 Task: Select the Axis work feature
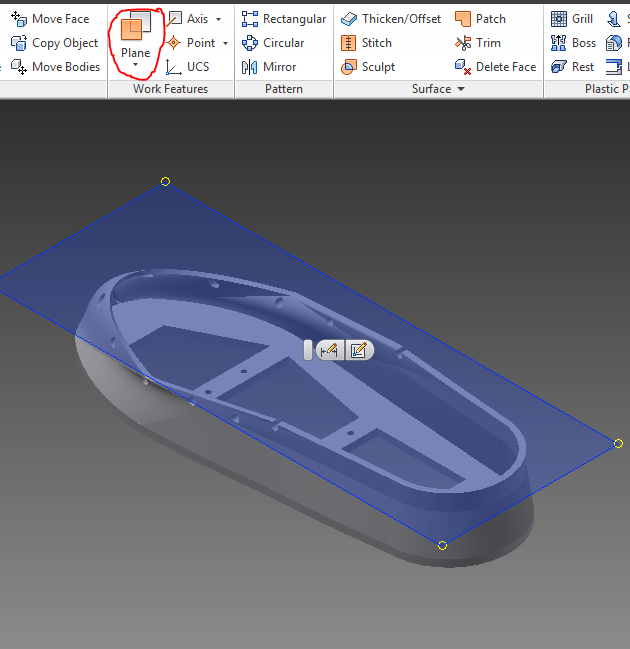188,19
